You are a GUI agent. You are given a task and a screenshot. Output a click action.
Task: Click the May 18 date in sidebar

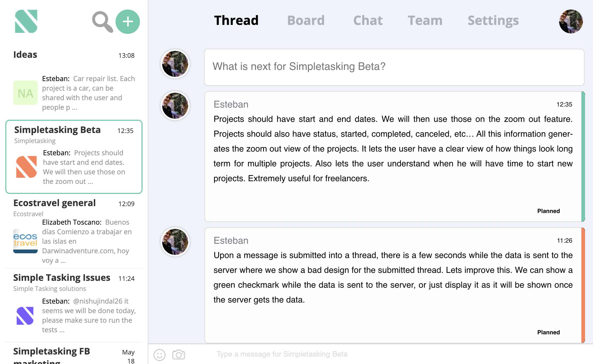pyautogui.click(x=129, y=357)
